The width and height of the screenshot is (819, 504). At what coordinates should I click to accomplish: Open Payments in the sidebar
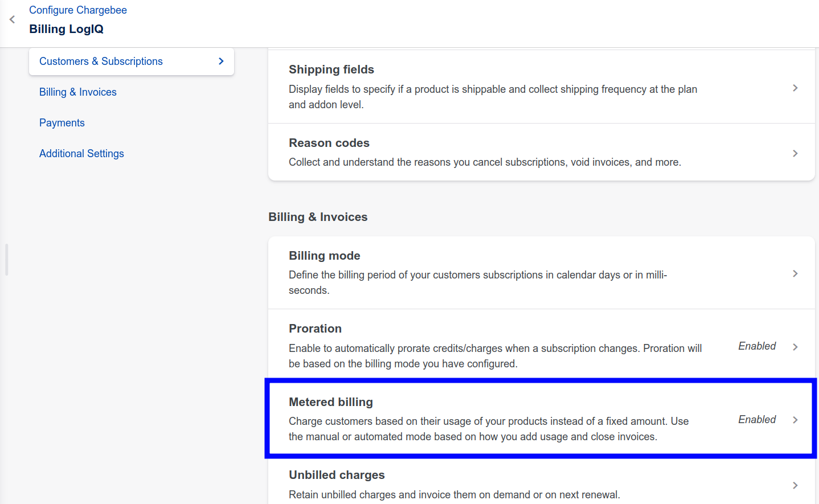tap(62, 123)
